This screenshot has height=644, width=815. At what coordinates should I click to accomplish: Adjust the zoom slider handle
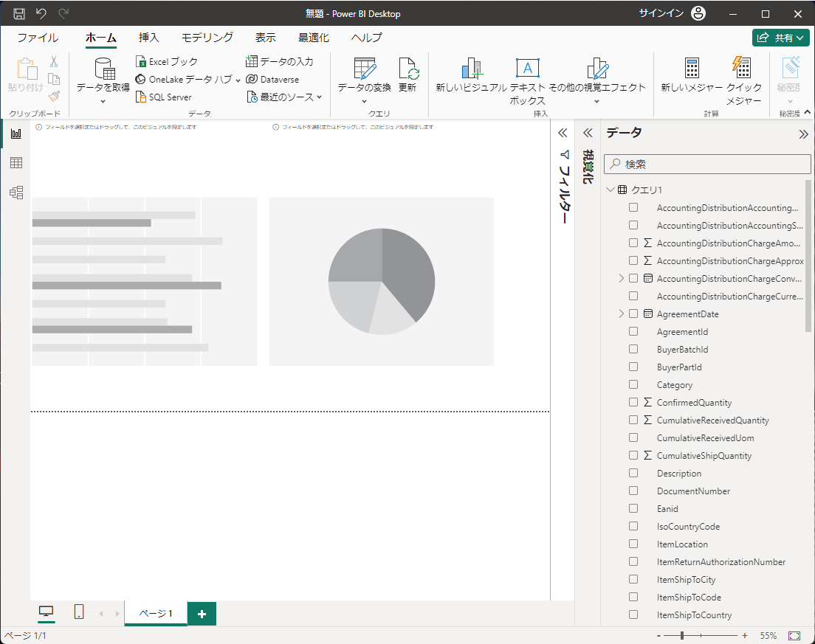click(x=682, y=635)
